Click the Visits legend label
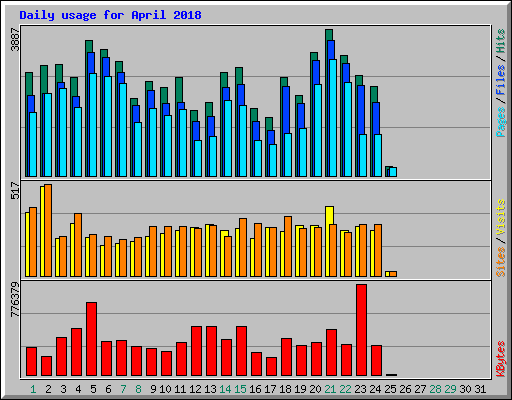Screen dimensions: 512x400 tap(501, 218)
